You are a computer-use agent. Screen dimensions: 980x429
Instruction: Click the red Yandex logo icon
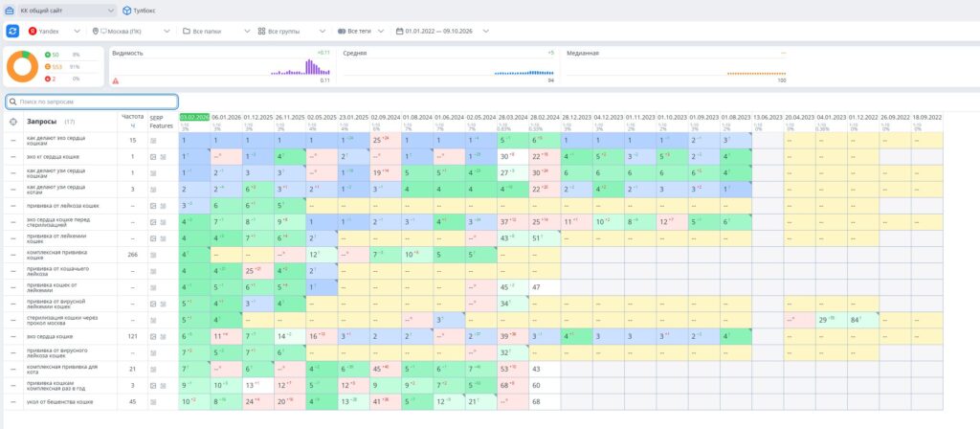(x=33, y=31)
